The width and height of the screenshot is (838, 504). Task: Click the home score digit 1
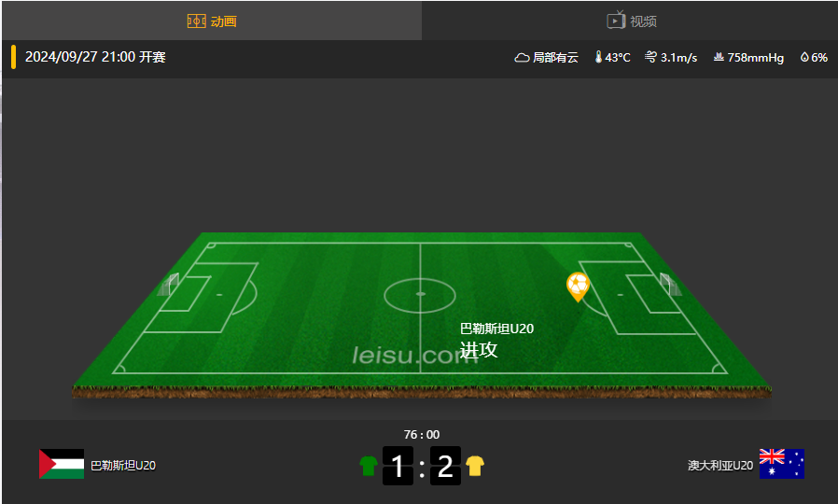click(398, 466)
